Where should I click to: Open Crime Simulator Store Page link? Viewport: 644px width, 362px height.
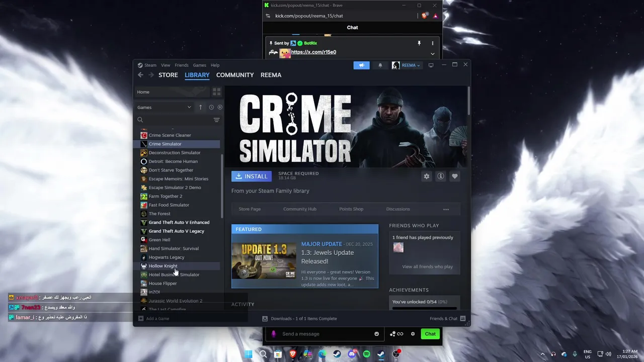tap(250, 209)
